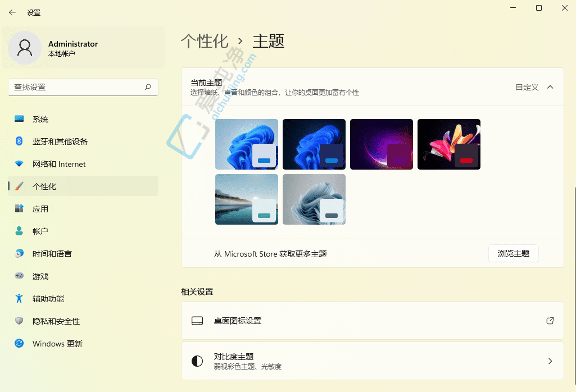The width and height of the screenshot is (576, 392).
Task: Open 对比度主题 via its right chevron
Action: [x=550, y=361]
